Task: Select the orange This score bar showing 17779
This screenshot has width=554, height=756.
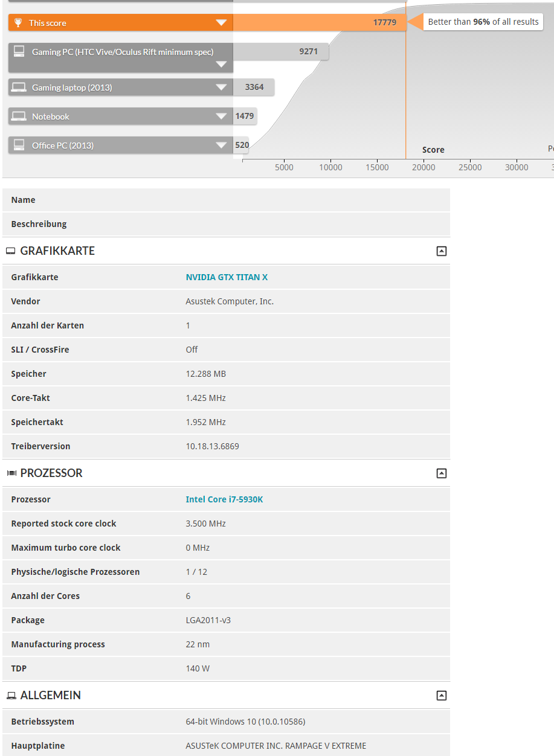Action: 320,23
